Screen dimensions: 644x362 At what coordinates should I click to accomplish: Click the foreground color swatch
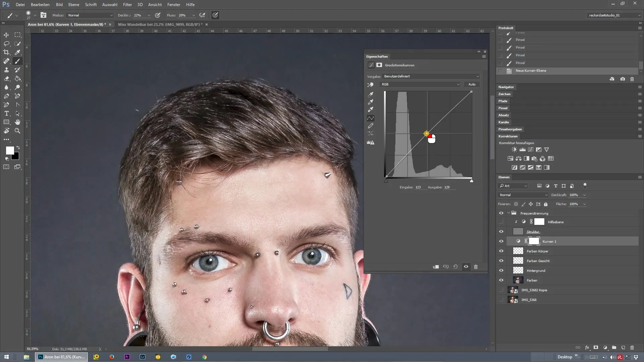pyautogui.click(x=9, y=150)
